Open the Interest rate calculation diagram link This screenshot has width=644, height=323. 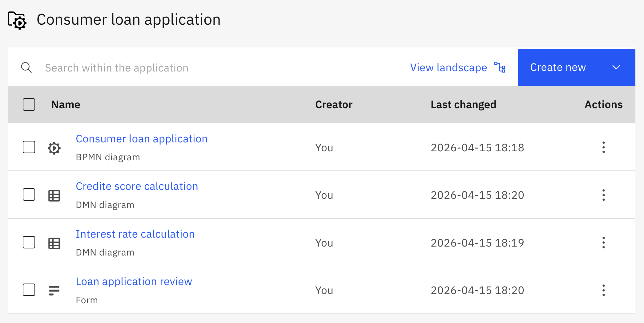[135, 234]
